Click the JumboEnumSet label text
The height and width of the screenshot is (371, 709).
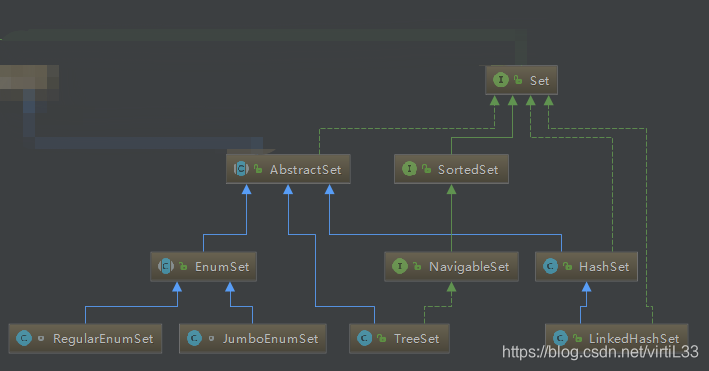(x=270, y=339)
